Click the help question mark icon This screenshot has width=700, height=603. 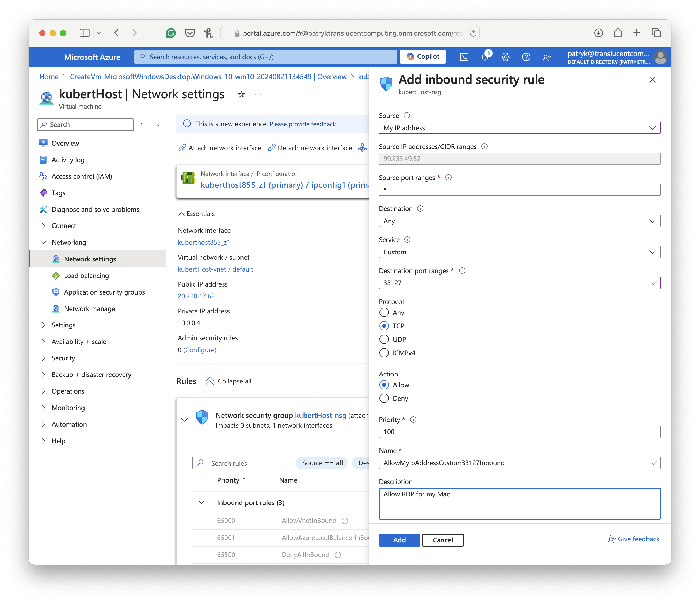(526, 57)
